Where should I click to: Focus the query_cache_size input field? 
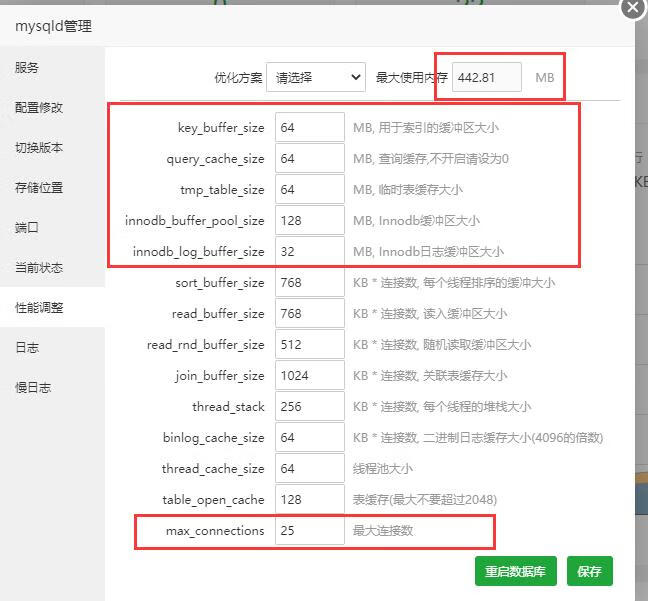click(x=309, y=159)
